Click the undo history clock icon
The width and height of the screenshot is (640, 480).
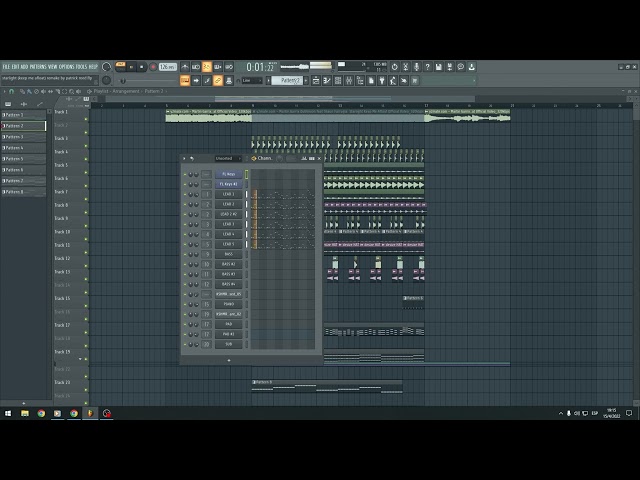(x=394, y=67)
